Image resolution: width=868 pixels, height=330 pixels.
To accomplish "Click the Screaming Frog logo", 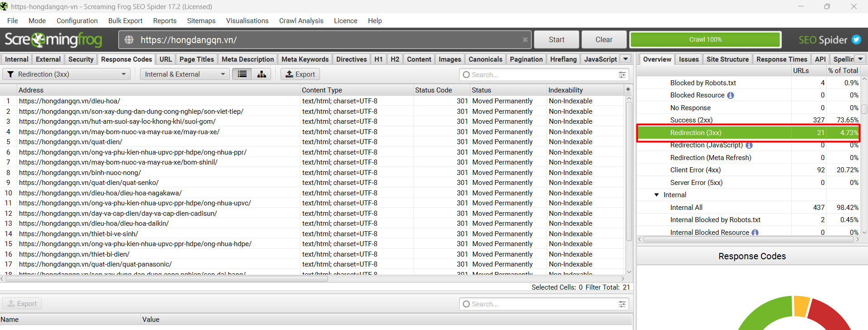I will [53, 40].
